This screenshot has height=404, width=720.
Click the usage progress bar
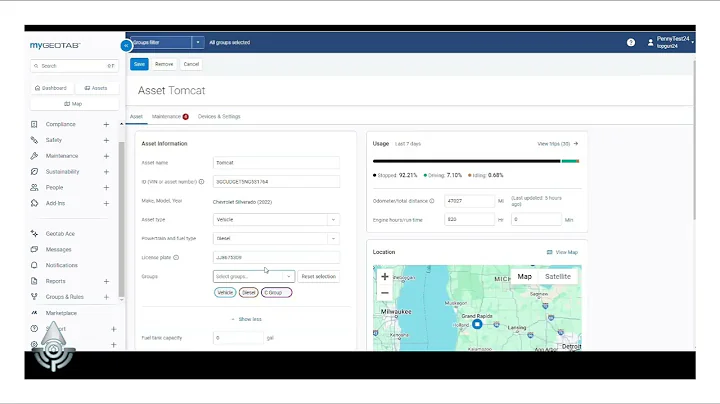(x=476, y=161)
